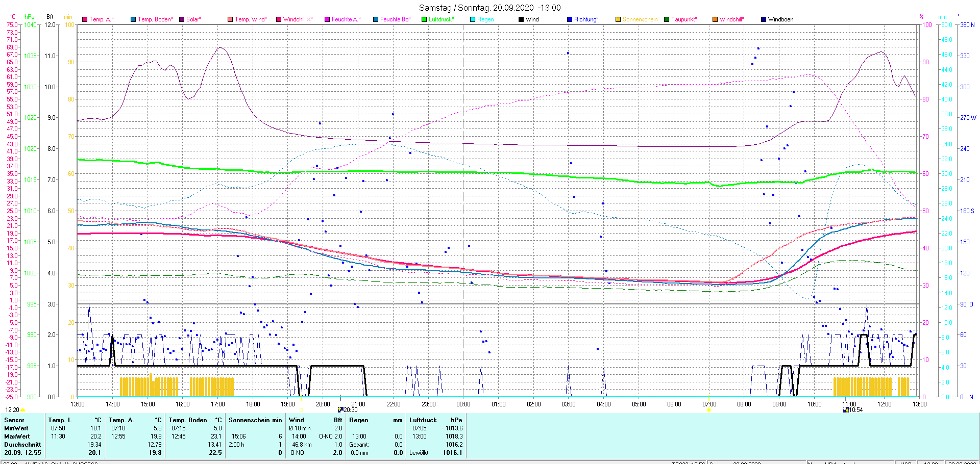This screenshot has width=980, height=464.
Task: Click the moon icon at 20:30
Action: click(340, 410)
